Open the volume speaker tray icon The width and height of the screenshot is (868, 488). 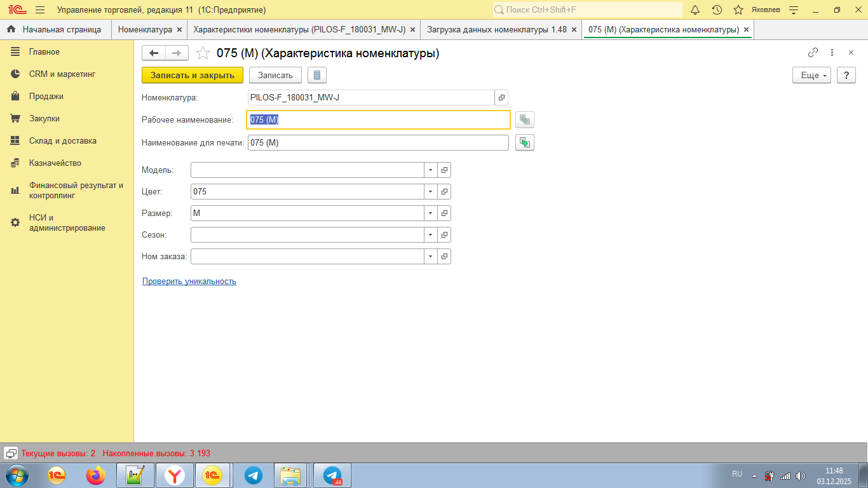[800, 475]
